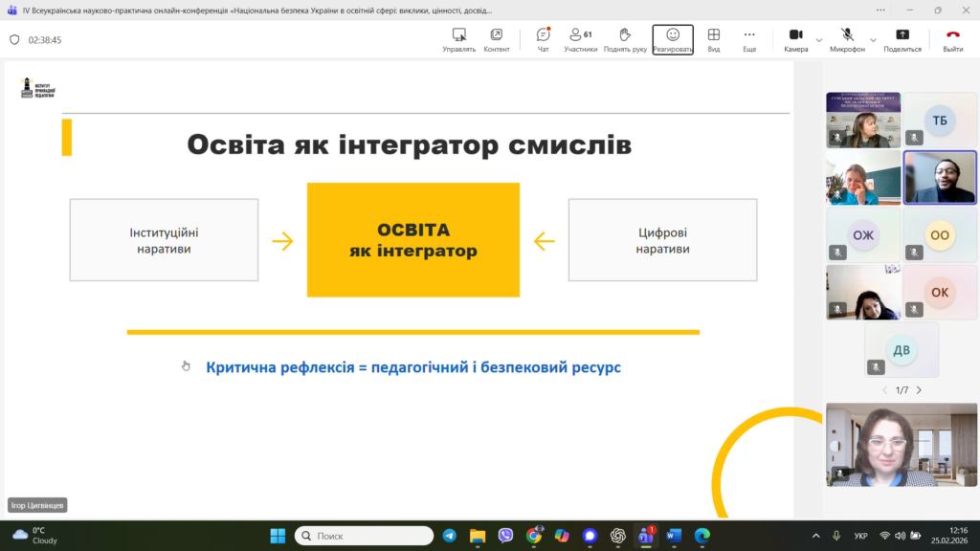
Task: Open the Чат (chat) panel
Action: [x=543, y=35]
